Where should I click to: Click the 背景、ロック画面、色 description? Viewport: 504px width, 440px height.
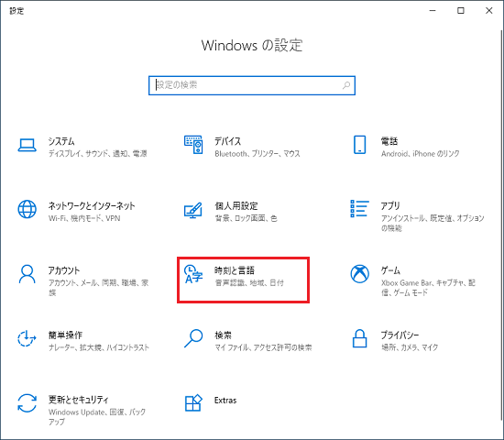246,218
